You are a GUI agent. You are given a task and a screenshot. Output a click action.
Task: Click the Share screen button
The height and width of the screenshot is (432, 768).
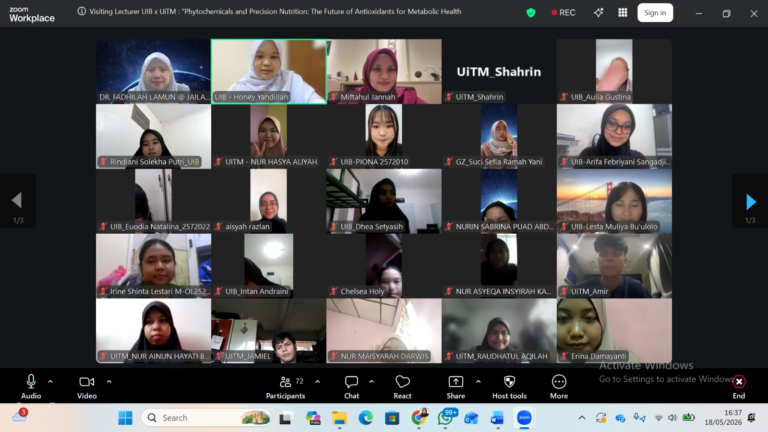[456, 386]
